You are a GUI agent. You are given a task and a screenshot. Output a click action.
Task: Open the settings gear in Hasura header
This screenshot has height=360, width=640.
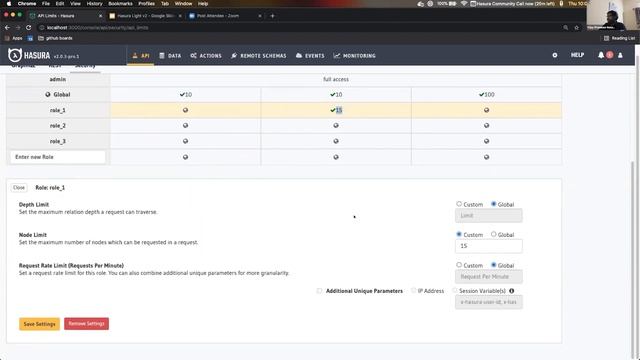tap(555, 55)
